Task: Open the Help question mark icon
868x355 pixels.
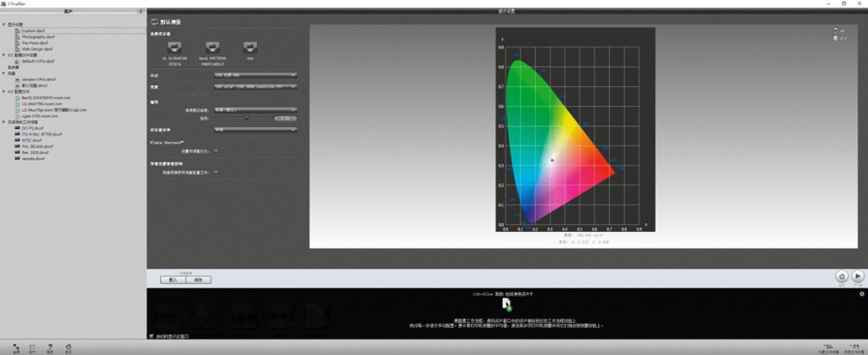Action: click(50, 346)
